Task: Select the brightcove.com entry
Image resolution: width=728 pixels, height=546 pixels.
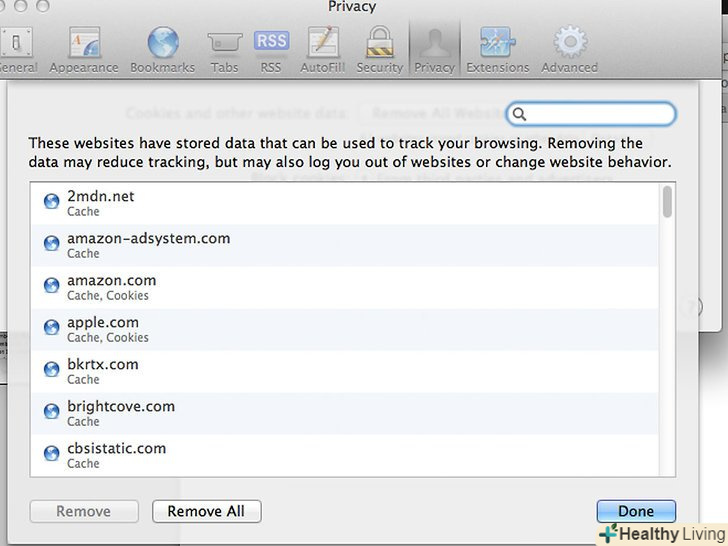Action: tap(344, 414)
